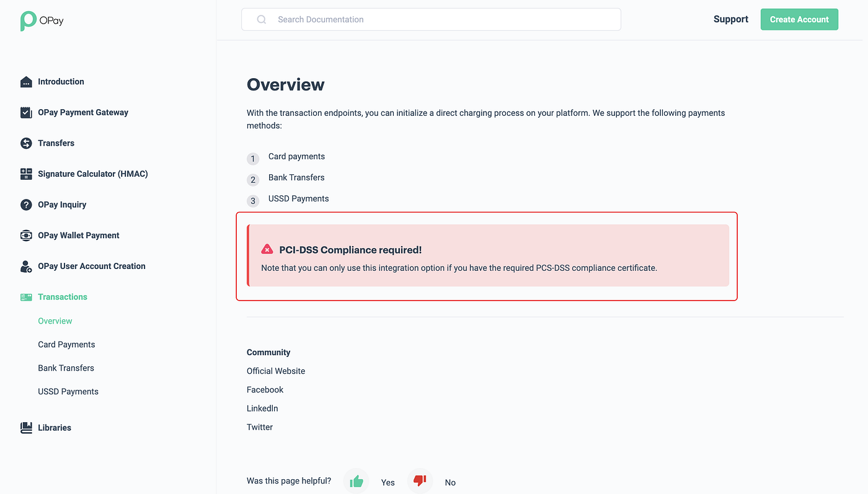The height and width of the screenshot is (494, 868).
Task: Open the Official Website link
Action: pos(276,371)
